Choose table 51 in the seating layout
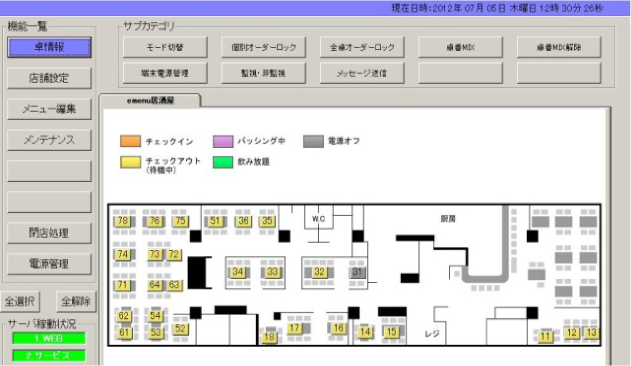 coord(215,221)
